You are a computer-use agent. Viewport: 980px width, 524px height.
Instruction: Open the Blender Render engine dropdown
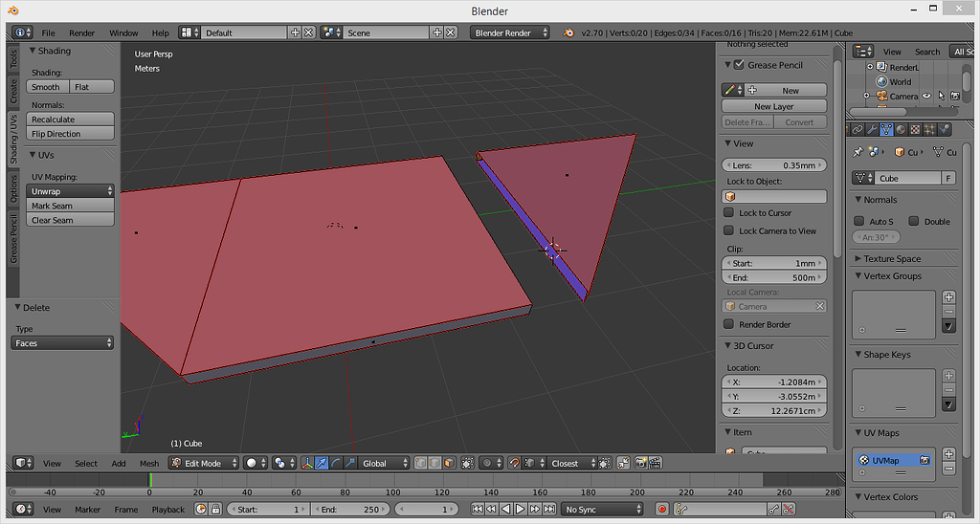click(x=509, y=33)
